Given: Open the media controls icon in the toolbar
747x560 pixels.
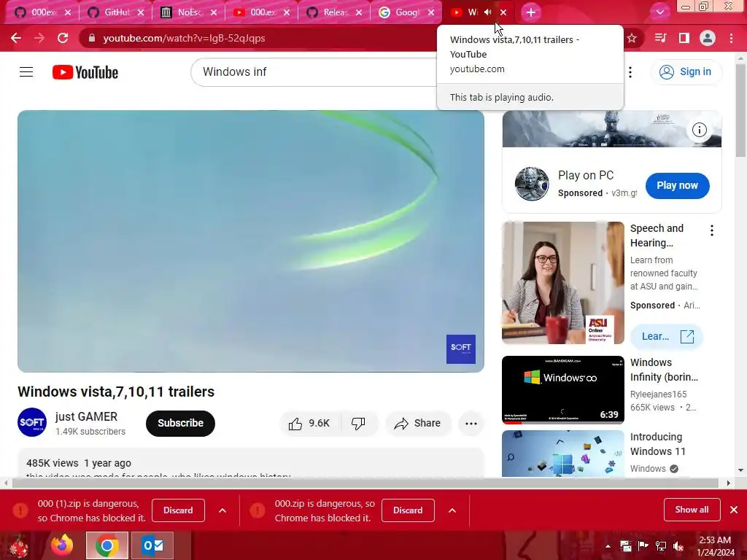Looking at the screenshot, I should tap(660, 38).
